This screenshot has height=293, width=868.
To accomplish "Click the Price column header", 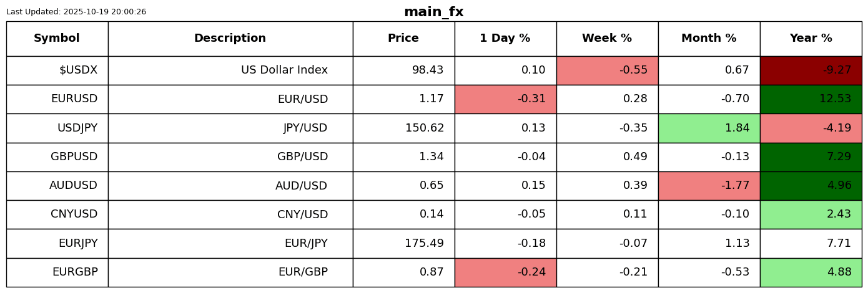I will click(403, 39).
